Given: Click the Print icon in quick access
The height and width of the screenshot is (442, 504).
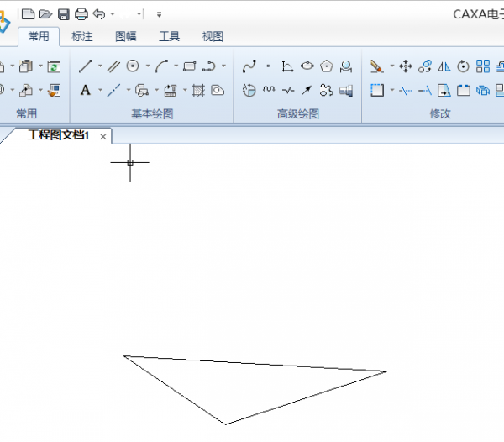Looking at the screenshot, I should coord(81,13).
